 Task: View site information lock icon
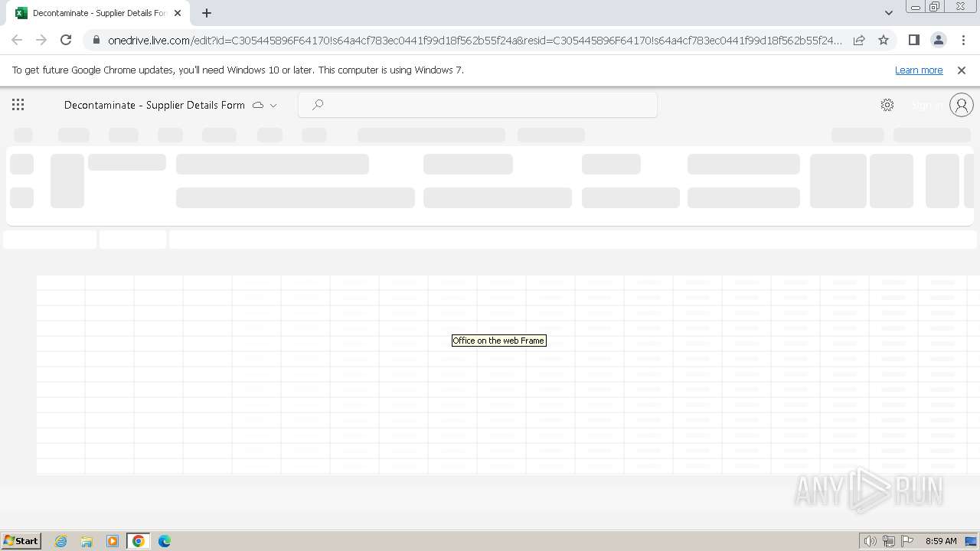pyautogui.click(x=96, y=40)
